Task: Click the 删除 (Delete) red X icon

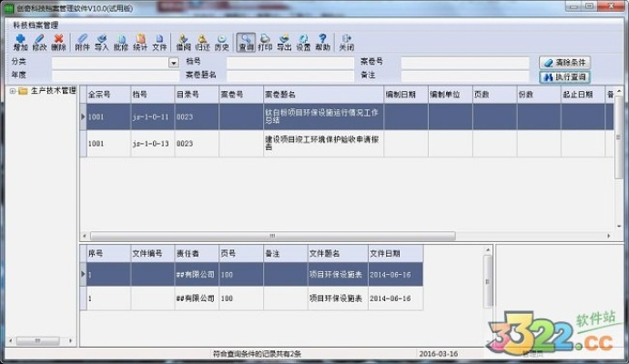Action: tap(58, 43)
